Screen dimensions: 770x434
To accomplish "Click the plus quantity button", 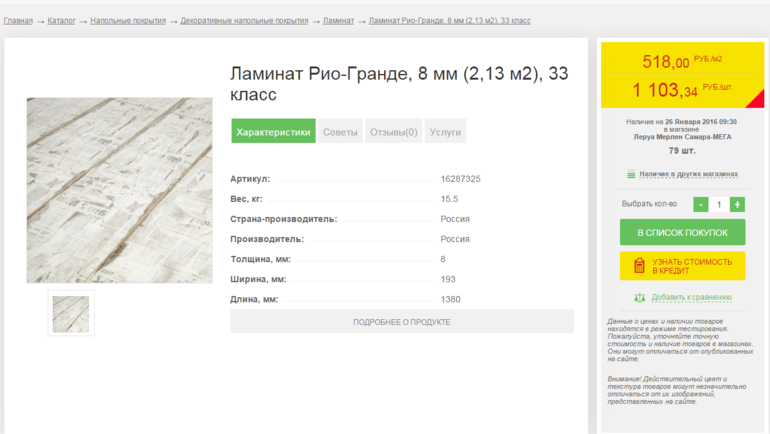I will click(737, 204).
